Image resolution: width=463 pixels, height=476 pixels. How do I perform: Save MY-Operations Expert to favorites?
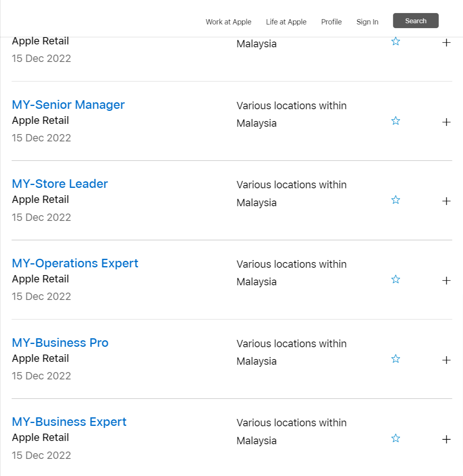(x=395, y=280)
